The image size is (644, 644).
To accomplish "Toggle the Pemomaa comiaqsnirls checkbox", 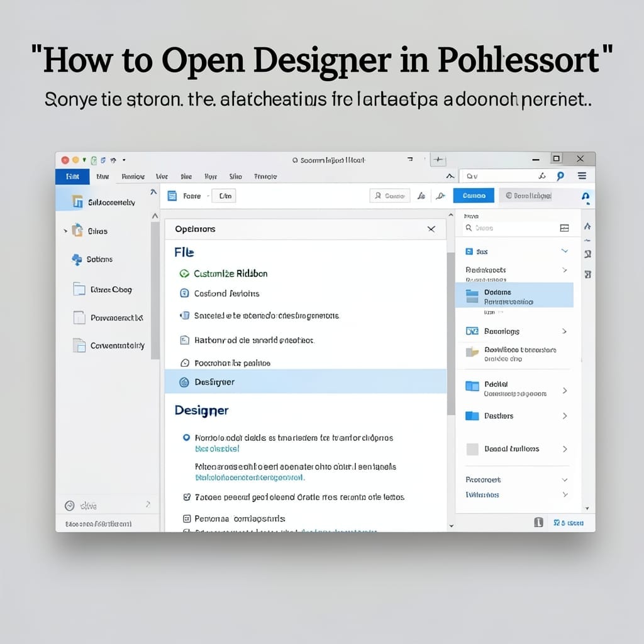I will pos(187,518).
